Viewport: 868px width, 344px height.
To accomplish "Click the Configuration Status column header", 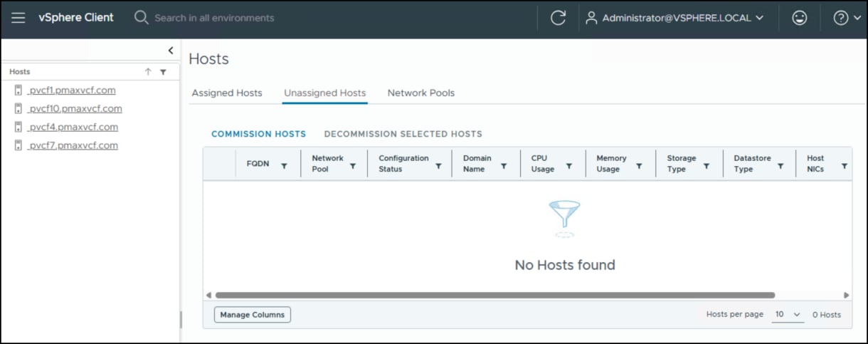I will [x=403, y=164].
